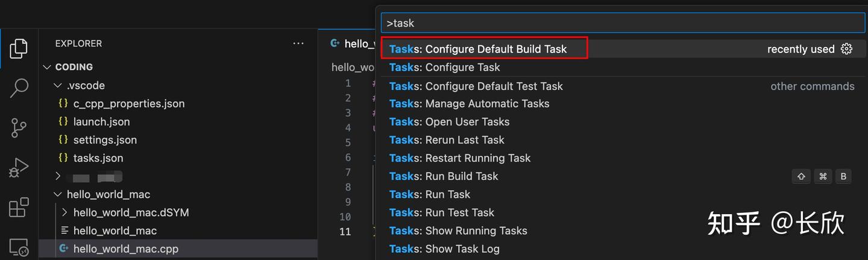The height and width of the screenshot is (260, 868).
Task: Click the gear icon beside recently used
Action: (847, 49)
